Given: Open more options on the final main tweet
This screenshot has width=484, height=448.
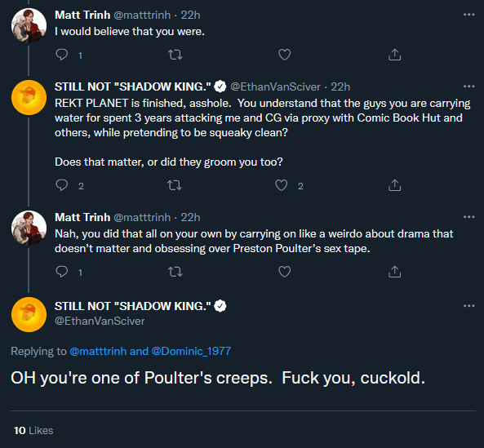Looking at the screenshot, I should click(468, 306).
